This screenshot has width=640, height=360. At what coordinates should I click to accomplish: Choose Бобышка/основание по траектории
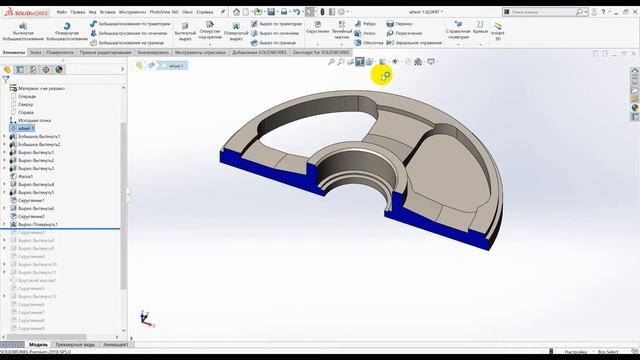click(130, 24)
